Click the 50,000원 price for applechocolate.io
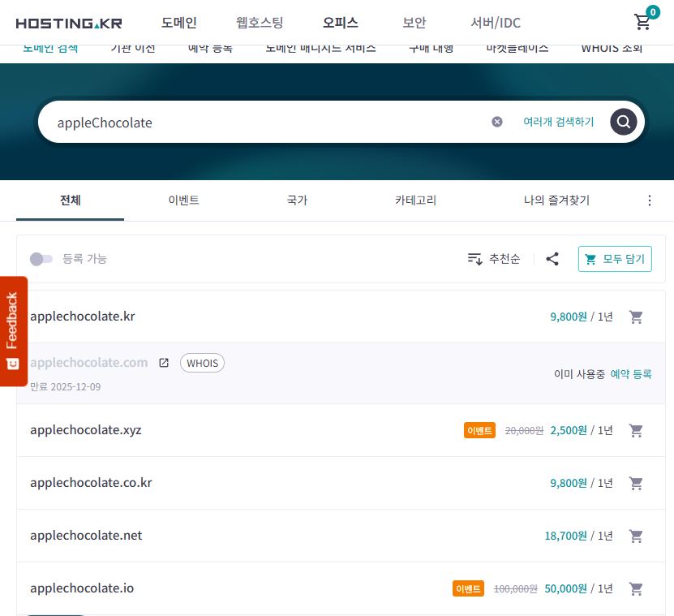The height and width of the screenshot is (616, 674). 565,588
